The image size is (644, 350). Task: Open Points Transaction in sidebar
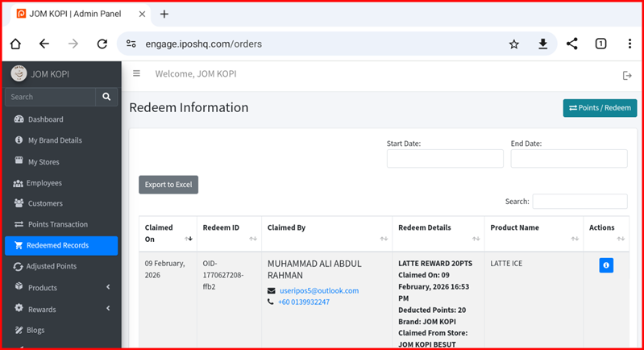point(57,224)
